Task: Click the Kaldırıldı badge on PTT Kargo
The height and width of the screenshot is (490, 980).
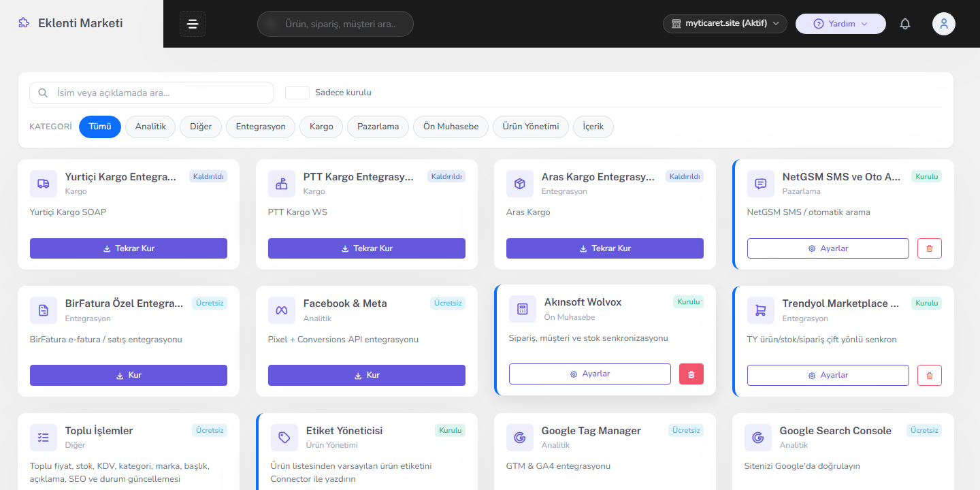Action: (x=446, y=176)
